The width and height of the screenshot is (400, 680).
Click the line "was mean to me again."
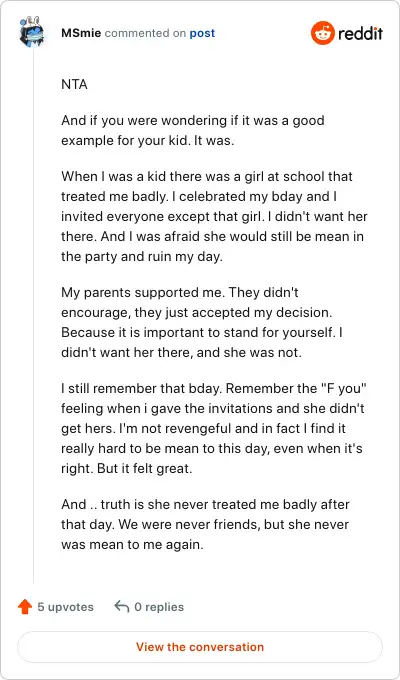(x=132, y=545)
